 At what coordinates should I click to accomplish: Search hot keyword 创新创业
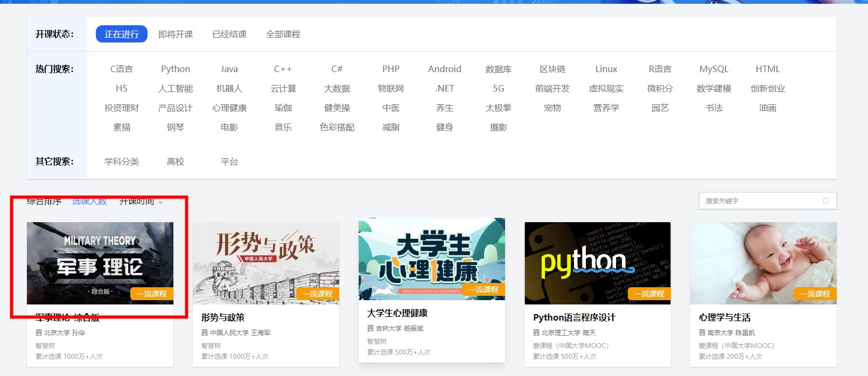pyautogui.click(x=768, y=88)
